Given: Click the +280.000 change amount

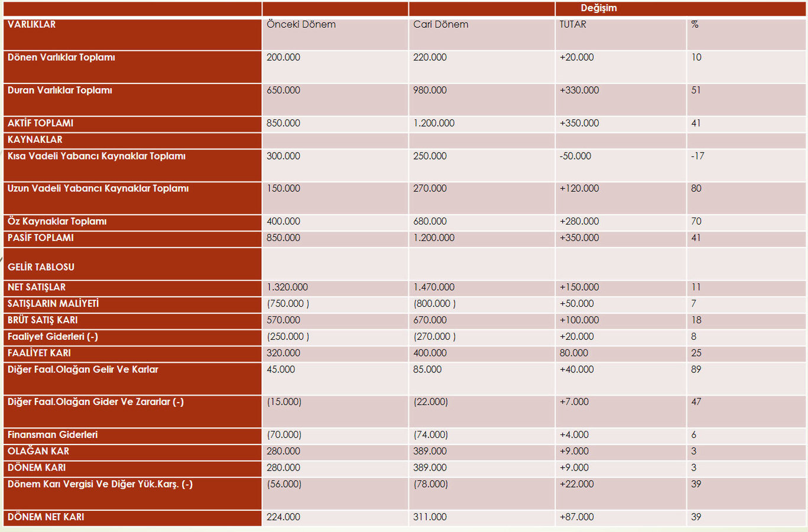Looking at the screenshot, I should point(579,222).
